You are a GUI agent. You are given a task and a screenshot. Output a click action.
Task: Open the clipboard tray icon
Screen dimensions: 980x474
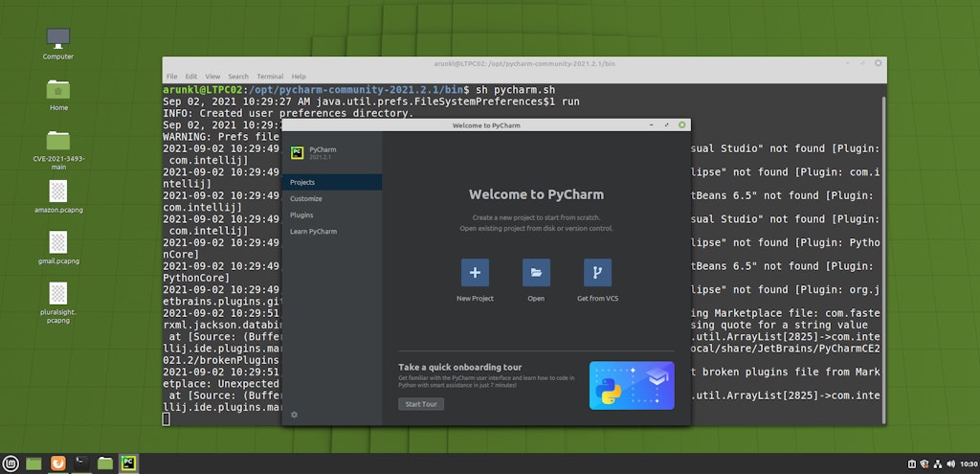[911, 464]
